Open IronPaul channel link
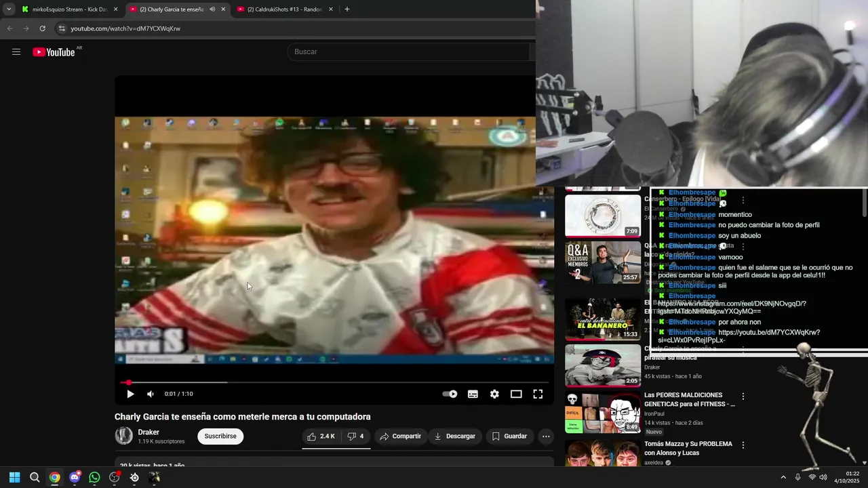Image resolution: width=868 pixels, height=488 pixels. click(x=654, y=413)
